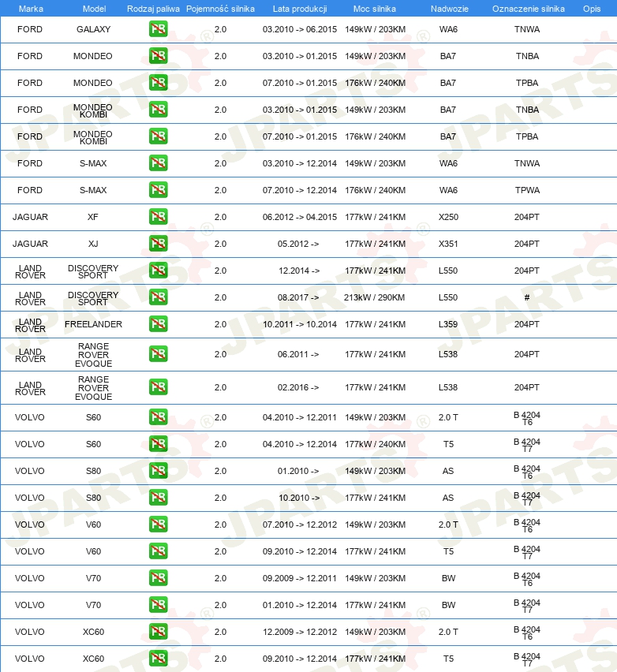The width and height of the screenshot is (617, 672).
Task: Click the date range 03.2010 -> 06.2015
Action: tap(300, 29)
